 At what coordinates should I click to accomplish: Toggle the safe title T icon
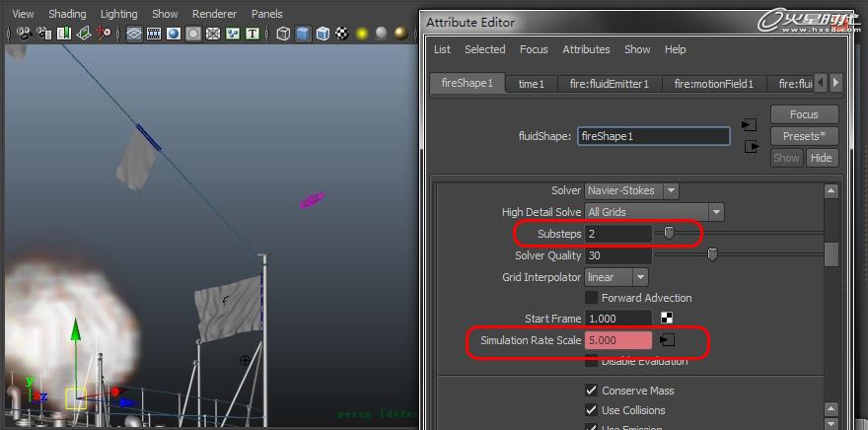coord(253,35)
